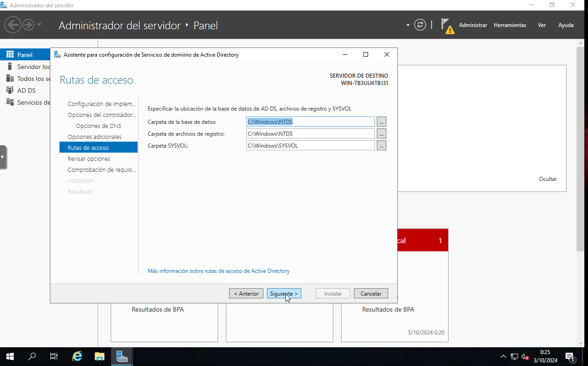Viewport: 588px width, 366px height.
Task: Click the Servidor local icon in sidebar
Action: pyautogui.click(x=10, y=67)
